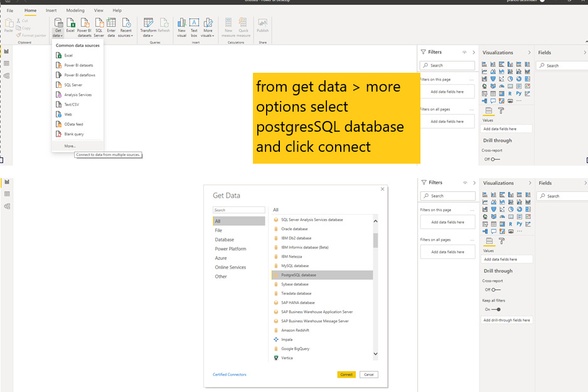Screen dimensions: 588x392
Task: Choose R script visual in upper Visualizations pane
Action: (510, 93)
